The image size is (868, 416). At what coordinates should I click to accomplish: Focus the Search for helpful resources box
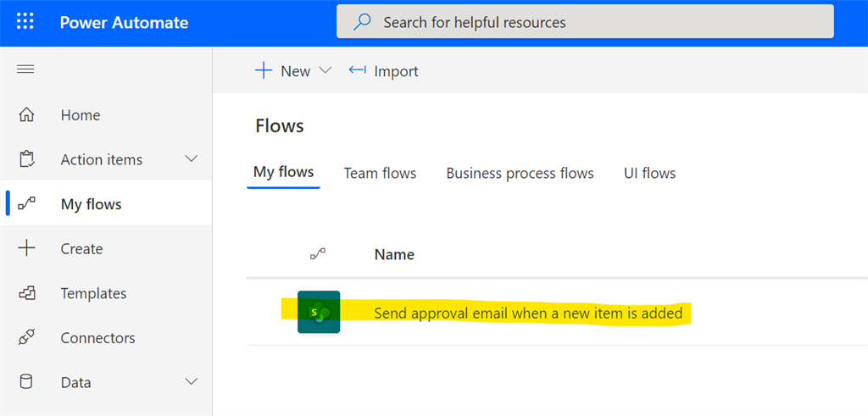[x=585, y=21]
